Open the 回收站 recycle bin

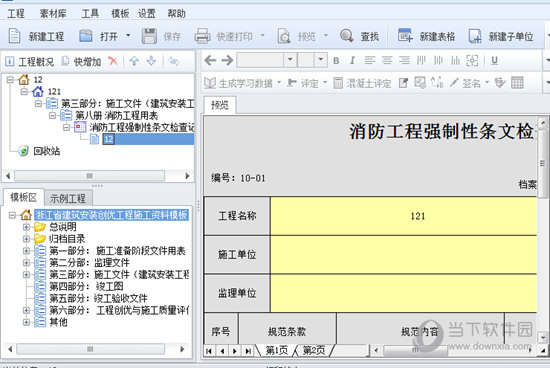pos(46,151)
